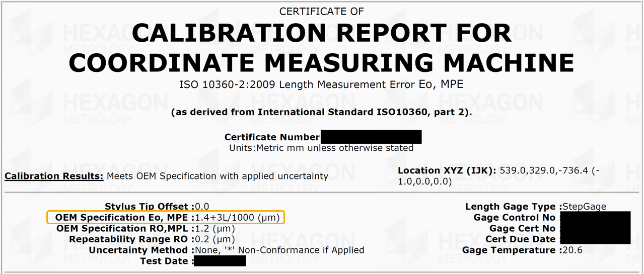Click the 'COORDINATE MEASURING MACHINE' title line
Screen dimensions: 644x274
coord(322,63)
